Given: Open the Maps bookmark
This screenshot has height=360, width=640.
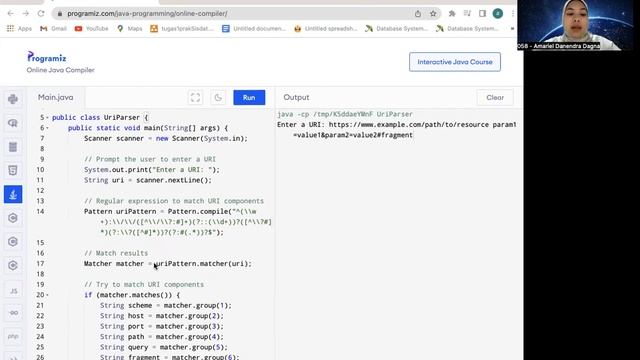Looking at the screenshot, I should pyautogui.click(x=130, y=29).
